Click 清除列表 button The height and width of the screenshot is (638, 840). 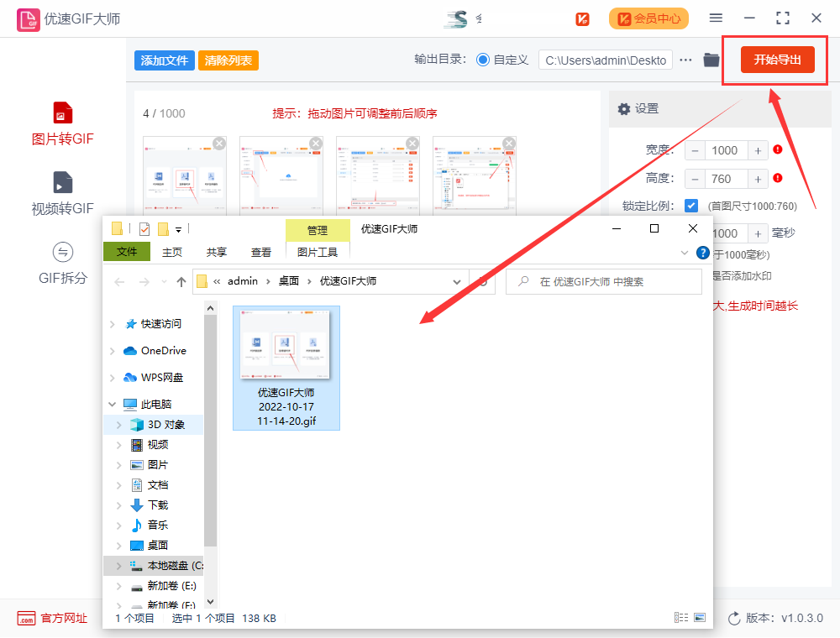[228, 60]
